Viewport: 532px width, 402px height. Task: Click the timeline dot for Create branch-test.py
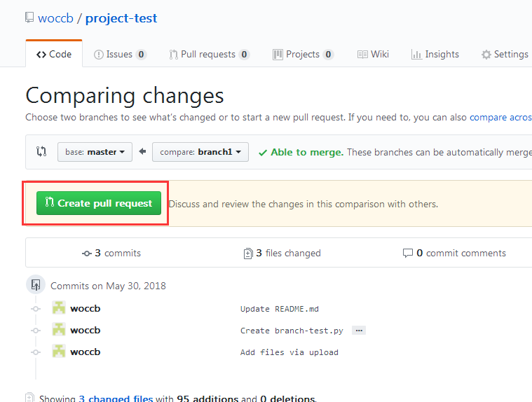(36, 331)
